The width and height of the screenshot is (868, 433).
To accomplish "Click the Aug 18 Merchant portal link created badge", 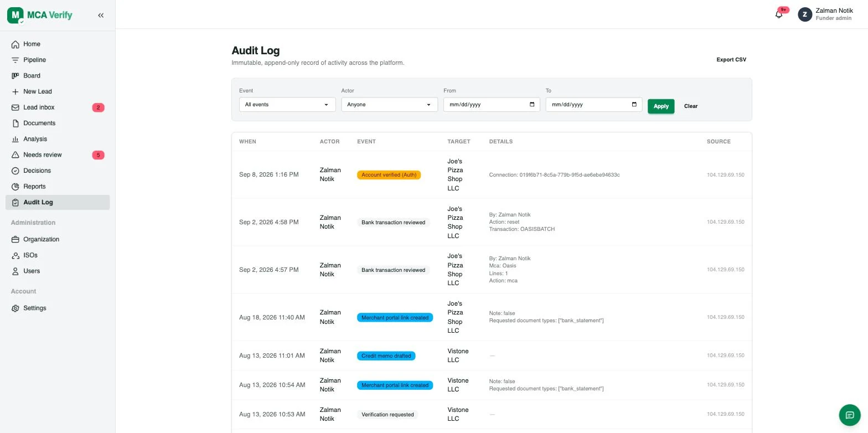I will pos(395,318).
